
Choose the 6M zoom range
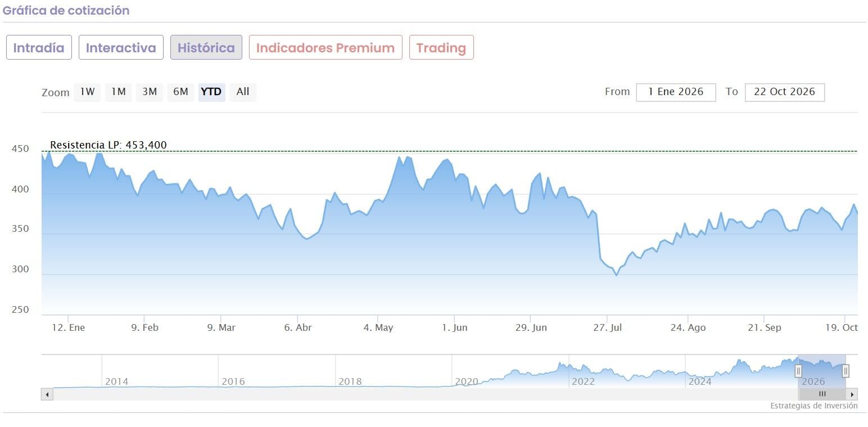coord(180,92)
